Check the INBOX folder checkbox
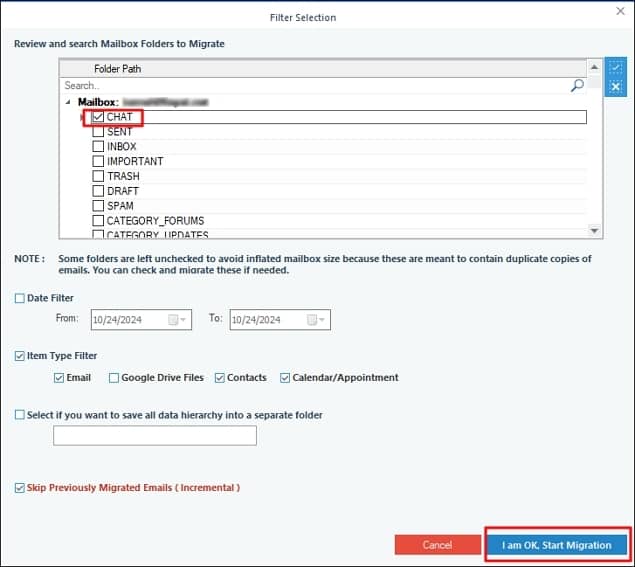635x567 pixels. (98, 147)
